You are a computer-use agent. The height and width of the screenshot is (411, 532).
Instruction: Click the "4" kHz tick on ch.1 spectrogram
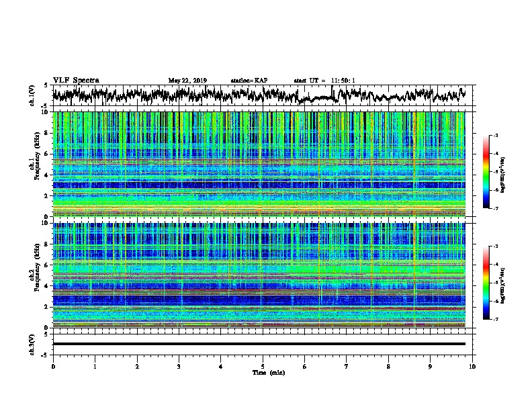47,175
